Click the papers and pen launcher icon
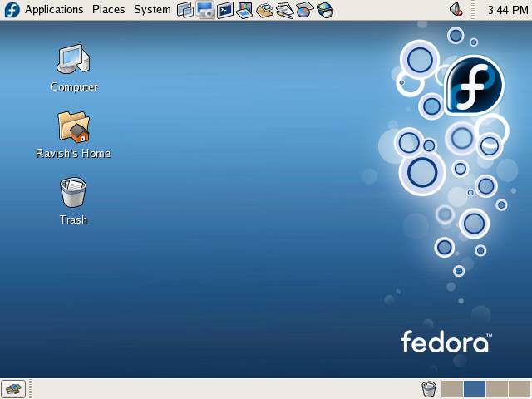Viewport: 532px width, 399px height. (x=284, y=10)
